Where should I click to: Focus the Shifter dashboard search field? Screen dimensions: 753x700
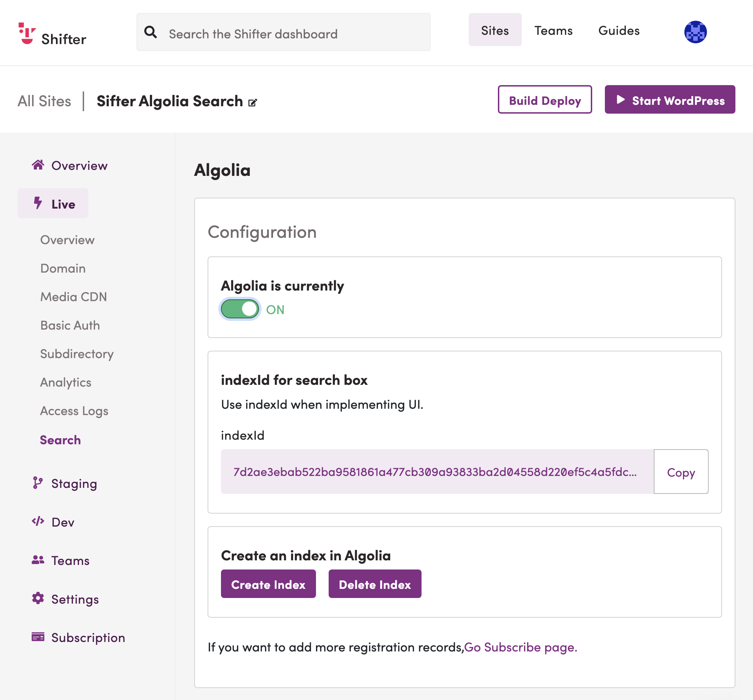283,32
